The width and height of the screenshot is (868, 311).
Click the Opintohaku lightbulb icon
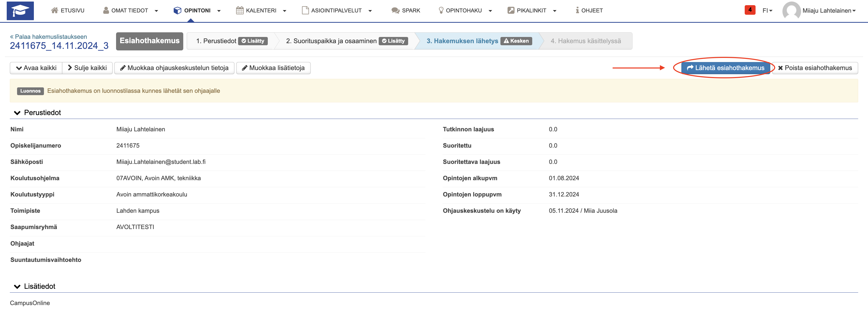tap(441, 10)
